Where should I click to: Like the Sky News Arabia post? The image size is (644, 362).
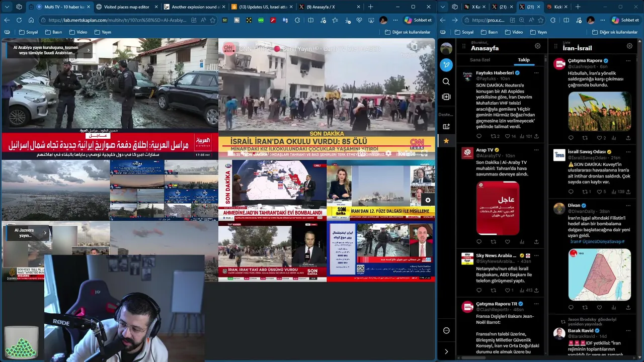click(x=507, y=290)
